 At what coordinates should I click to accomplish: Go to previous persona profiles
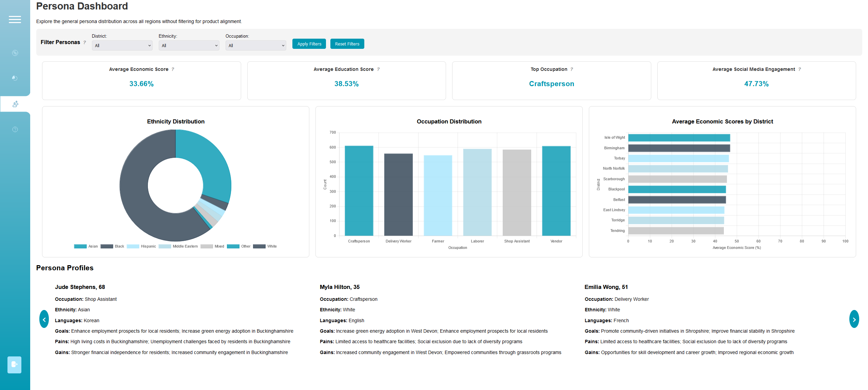click(44, 319)
